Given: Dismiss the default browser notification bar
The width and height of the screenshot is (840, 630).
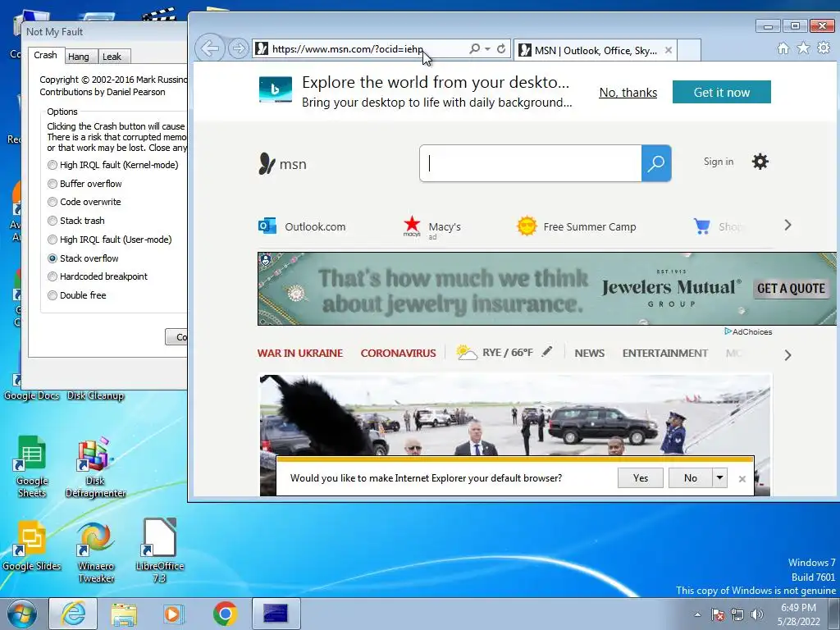Looking at the screenshot, I should pyautogui.click(x=742, y=478).
